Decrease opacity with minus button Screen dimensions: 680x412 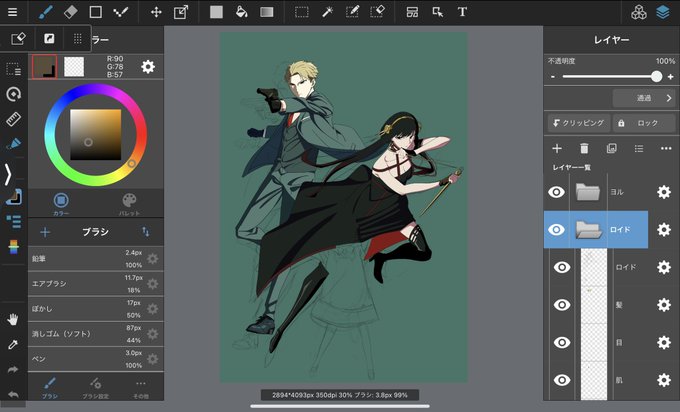[x=553, y=77]
